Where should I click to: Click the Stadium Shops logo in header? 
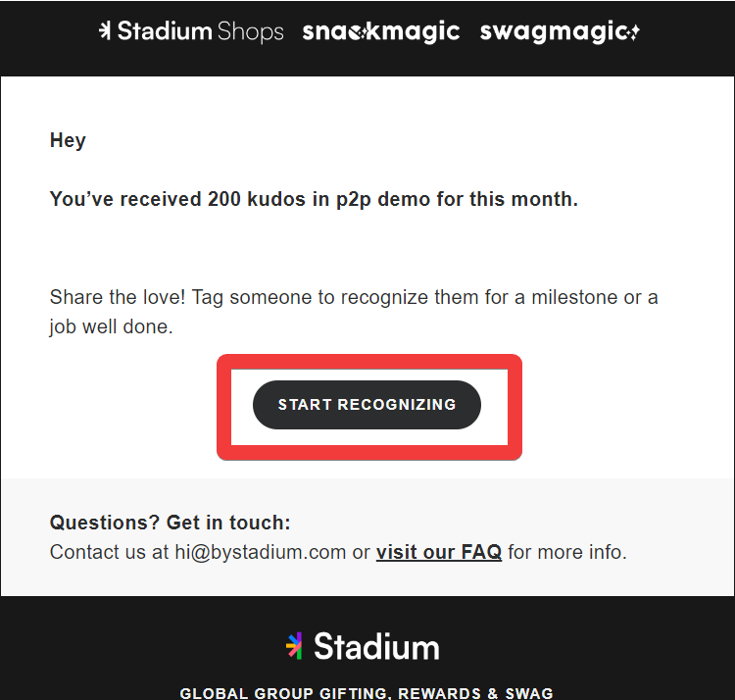coord(191,31)
